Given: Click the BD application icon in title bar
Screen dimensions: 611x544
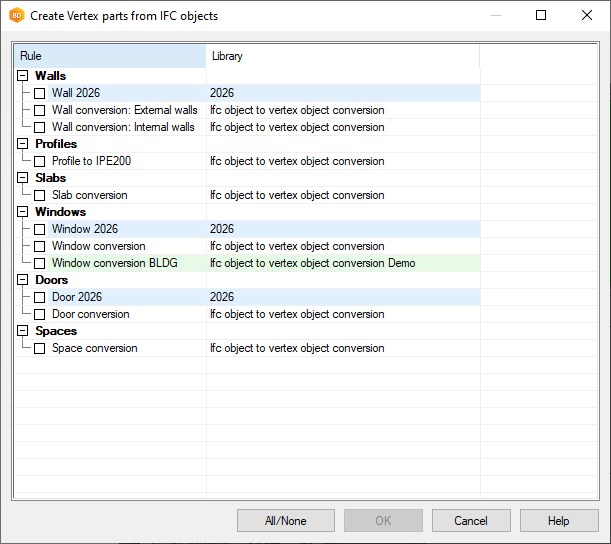Looking at the screenshot, I should point(16,16).
